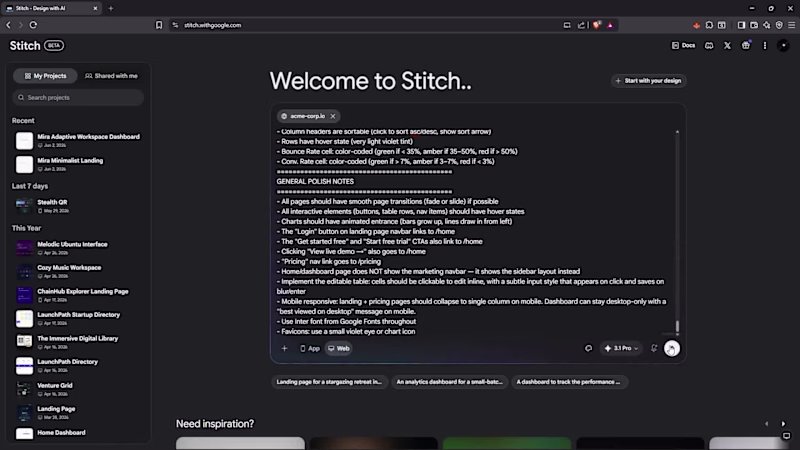Click the bookmark icon in address bar
Image resolution: width=800 pixels, height=450 pixels.
click(x=159, y=25)
